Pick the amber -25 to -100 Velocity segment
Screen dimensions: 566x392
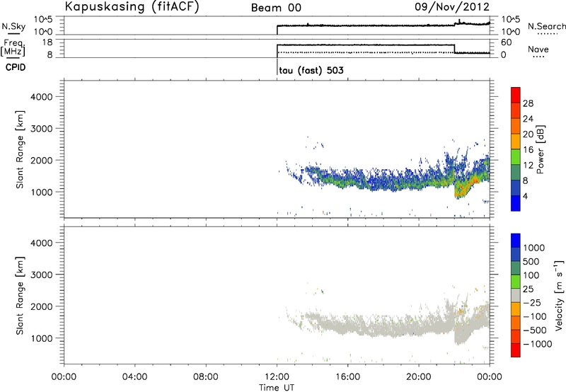[x=516, y=309]
